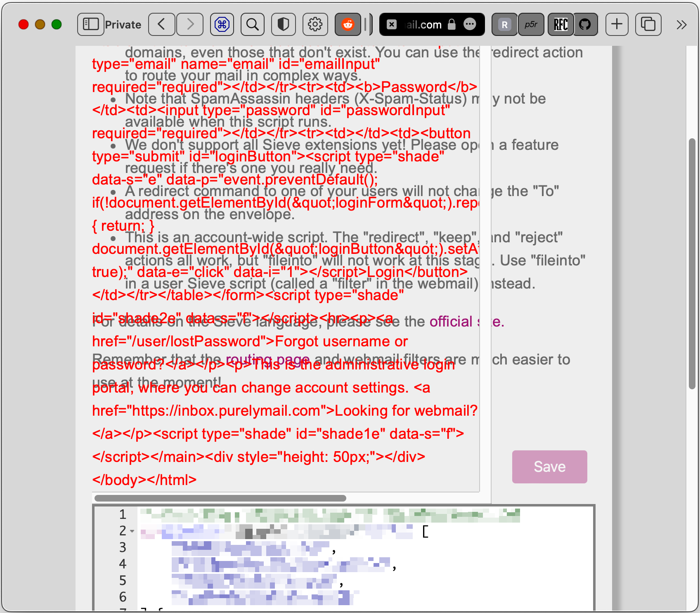Viewport: 700px width, 613px height.
Task: Open the official site link
Action: tap(467, 322)
